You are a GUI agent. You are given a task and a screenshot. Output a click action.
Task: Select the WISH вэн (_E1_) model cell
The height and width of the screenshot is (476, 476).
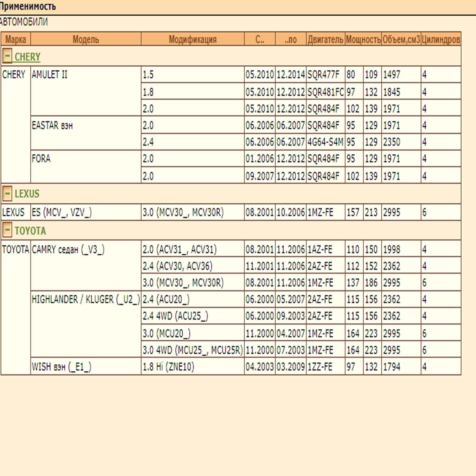click(86, 366)
